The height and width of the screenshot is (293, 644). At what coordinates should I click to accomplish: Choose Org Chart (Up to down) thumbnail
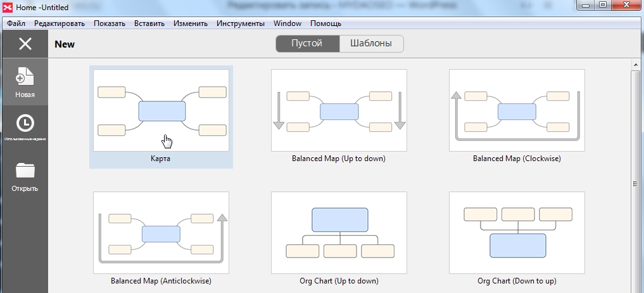point(339,233)
